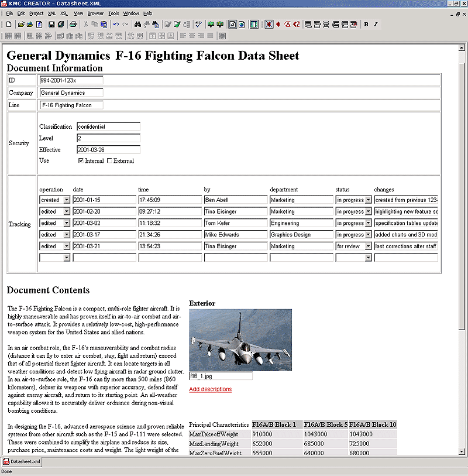
Task: Click the New document icon
Action: tap(9, 24)
